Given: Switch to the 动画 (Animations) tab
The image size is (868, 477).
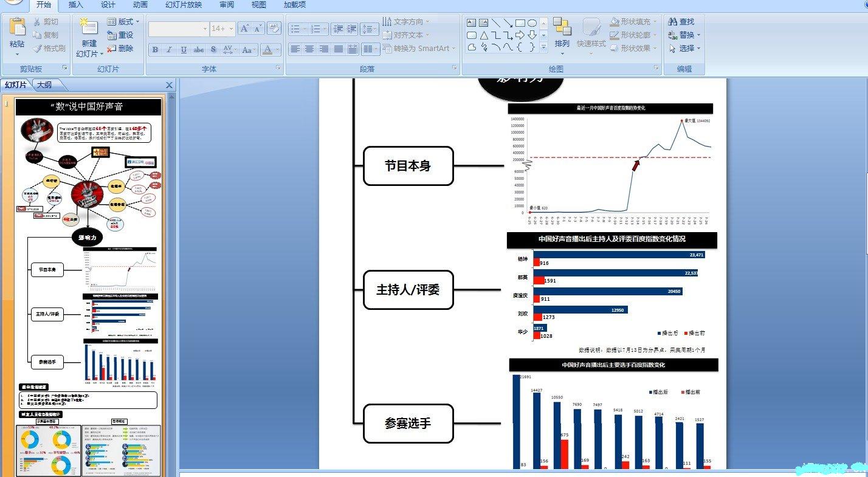Looking at the screenshot, I should tap(140, 5).
